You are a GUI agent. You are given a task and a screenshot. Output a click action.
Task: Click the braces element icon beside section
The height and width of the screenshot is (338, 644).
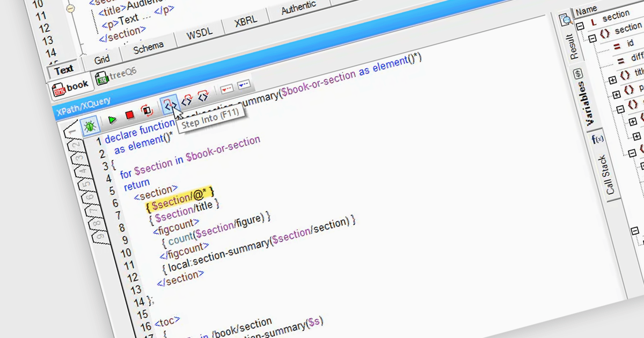pos(604,34)
